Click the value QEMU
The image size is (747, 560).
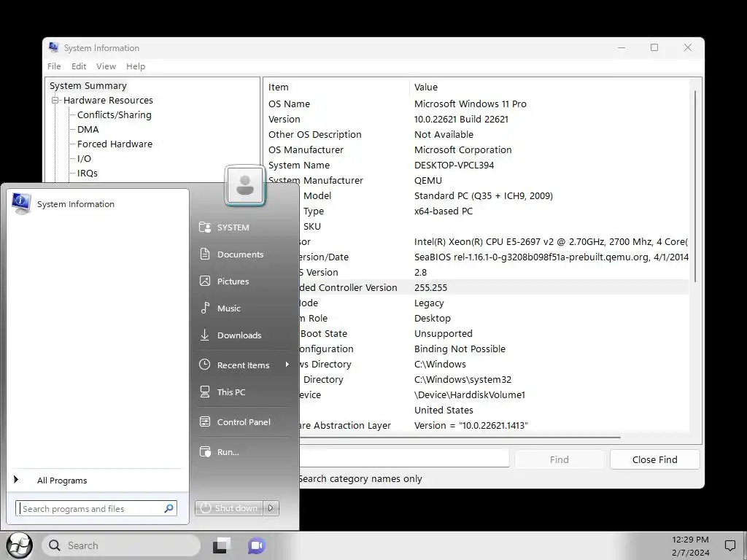click(427, 181)
